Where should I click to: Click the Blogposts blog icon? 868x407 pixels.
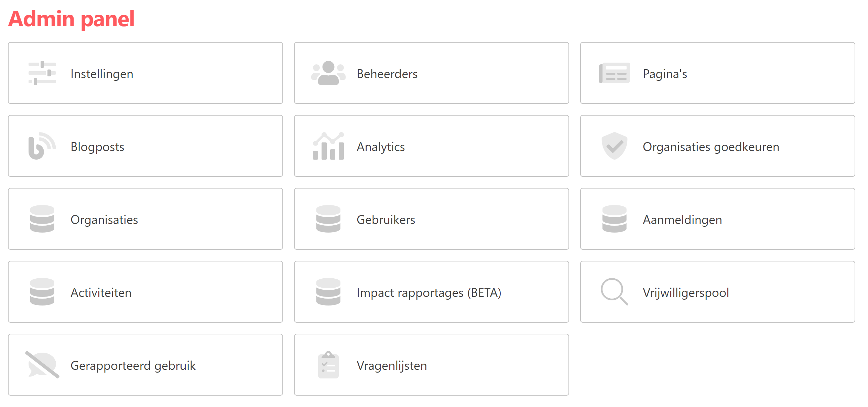pyautogui.click(x=42, y=146)
